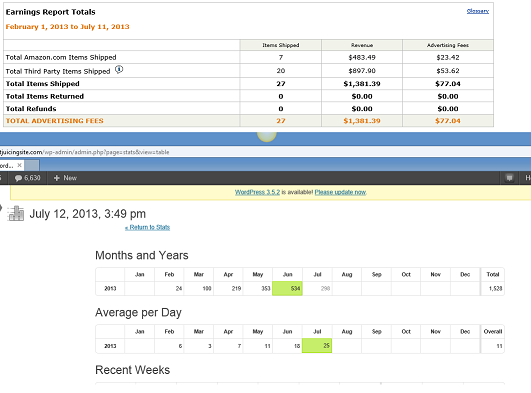The height and width of the screenshot is (393, 531).
Task: Click the Mar value 100
Action: [199, 288]
